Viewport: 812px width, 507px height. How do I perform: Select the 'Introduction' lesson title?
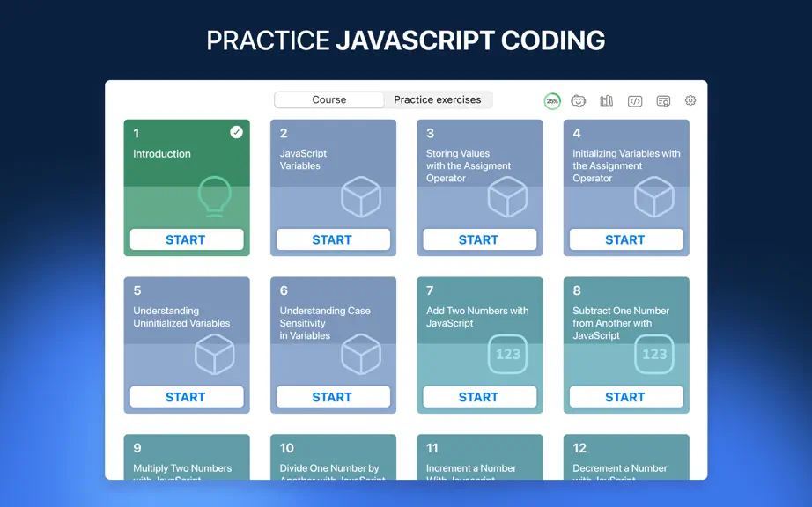click(161, 154)
